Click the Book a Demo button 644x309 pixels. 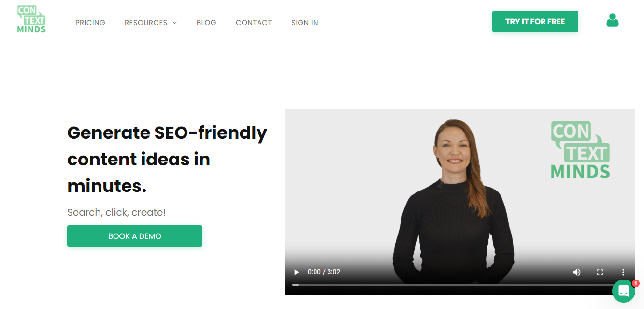click(135, 236)
